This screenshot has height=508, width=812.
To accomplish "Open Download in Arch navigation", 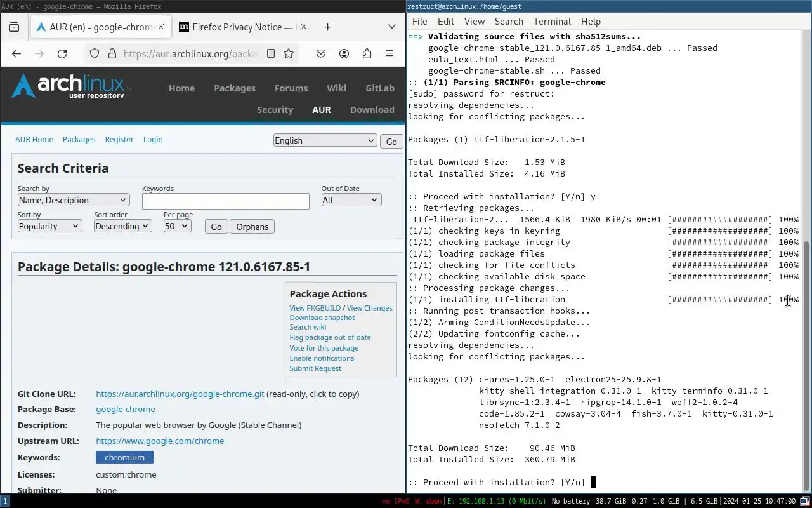I will pyautogui.click(x=372, y=110).
